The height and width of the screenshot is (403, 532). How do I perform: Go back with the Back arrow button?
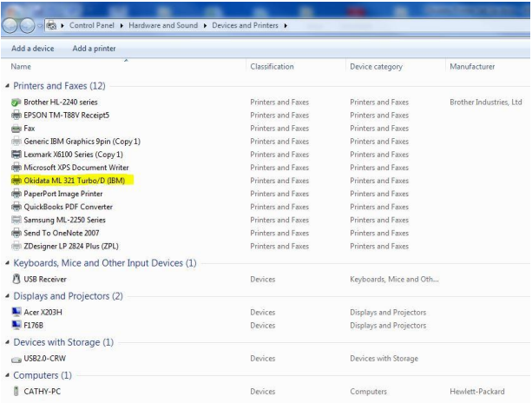pos(10,25)
